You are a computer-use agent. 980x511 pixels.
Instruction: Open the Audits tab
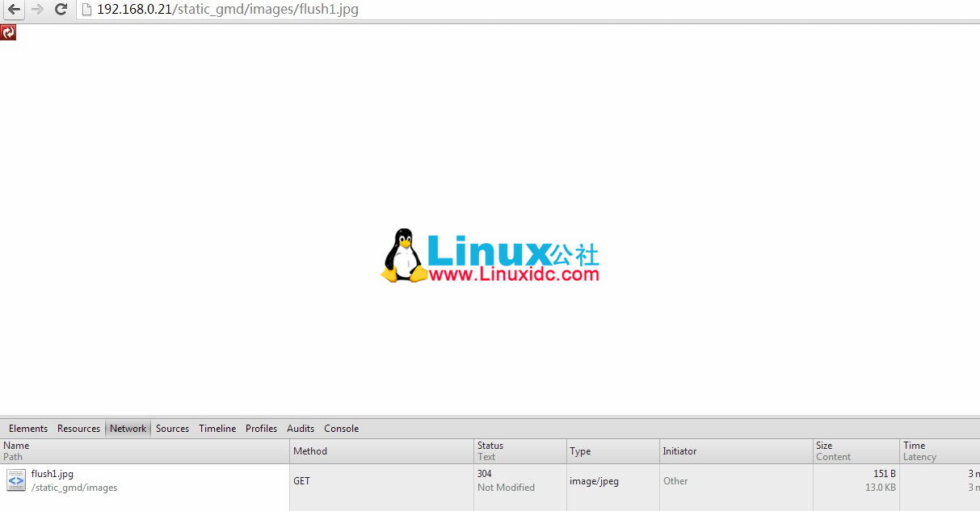[x=301, y=429]
